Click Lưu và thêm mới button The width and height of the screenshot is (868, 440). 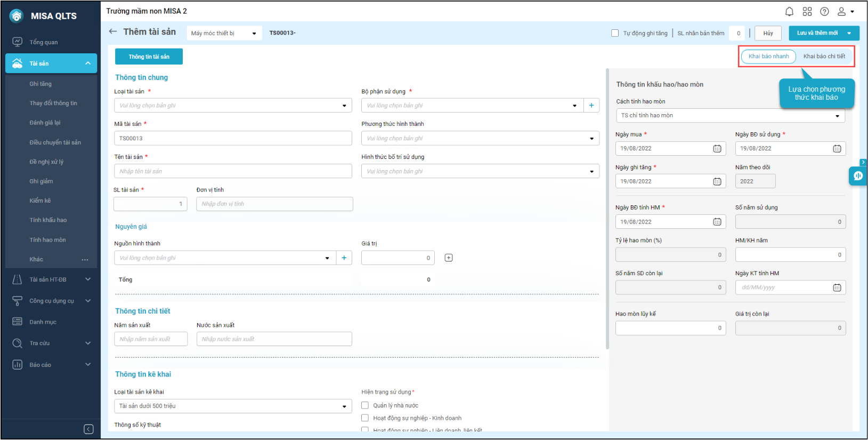click(817, 33)
